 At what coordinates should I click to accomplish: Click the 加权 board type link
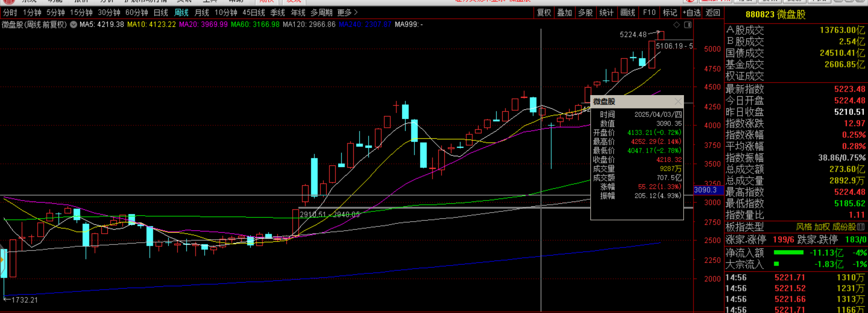(x=822, y=227)
